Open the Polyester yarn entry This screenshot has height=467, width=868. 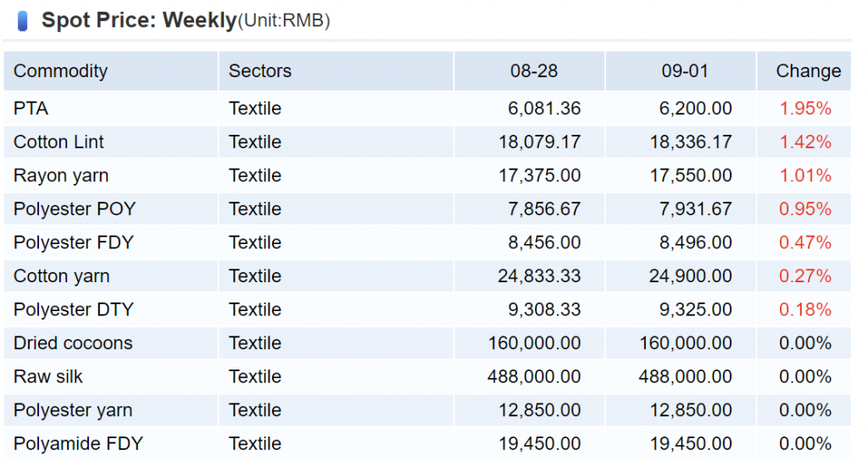(73, 410)
